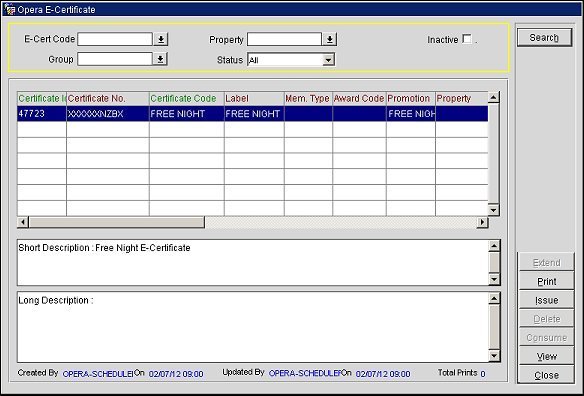Click FREE NIGH in Promotion column

[x=410, y=114]
